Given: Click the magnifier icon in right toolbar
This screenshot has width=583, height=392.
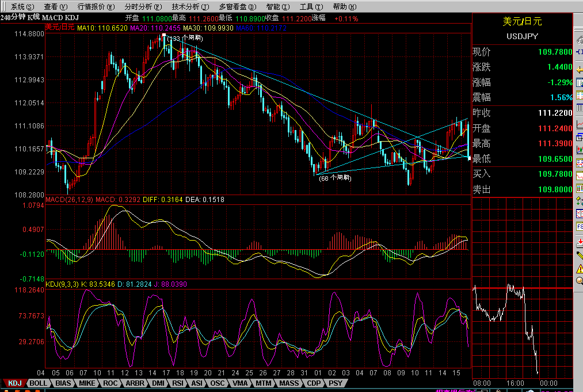Looking at the screenshot, I should coord(580,281).
